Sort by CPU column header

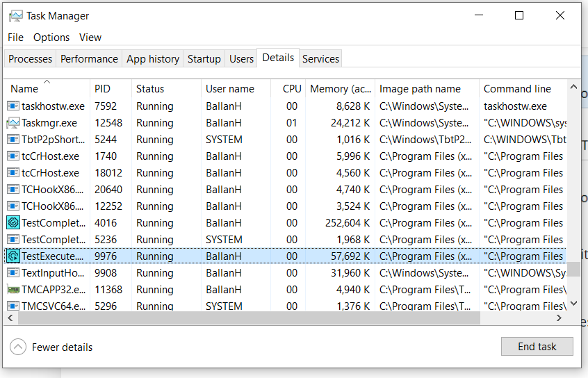[x=292, y=89]
